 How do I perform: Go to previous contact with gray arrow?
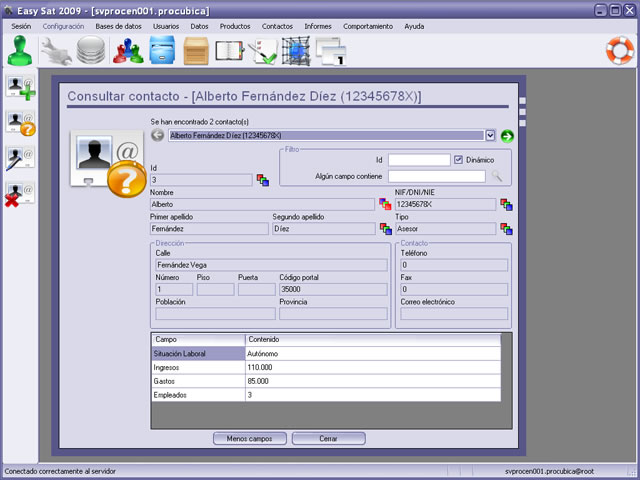pos(158,135)
